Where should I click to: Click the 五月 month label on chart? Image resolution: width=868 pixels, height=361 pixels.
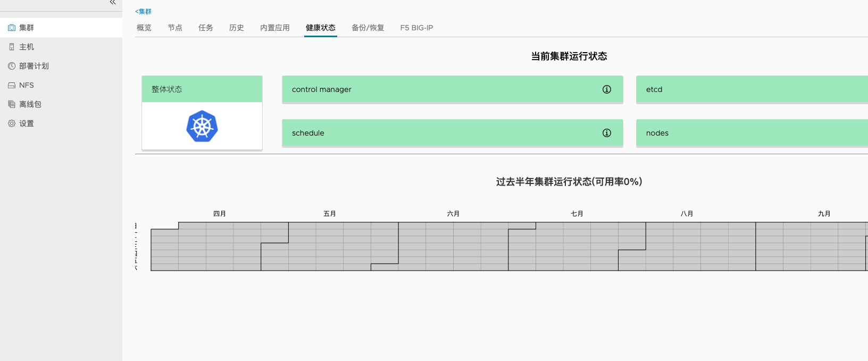pos(330,214)
